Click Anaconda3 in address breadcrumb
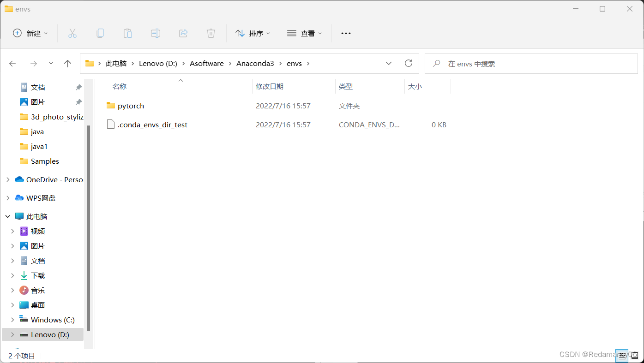 [x=255, y=64]
